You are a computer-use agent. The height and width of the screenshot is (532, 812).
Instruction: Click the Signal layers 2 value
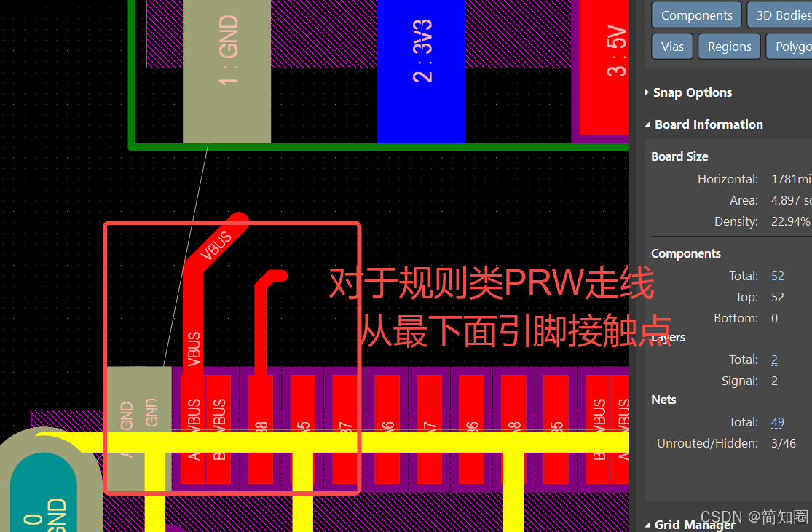(x=774, y=381)
